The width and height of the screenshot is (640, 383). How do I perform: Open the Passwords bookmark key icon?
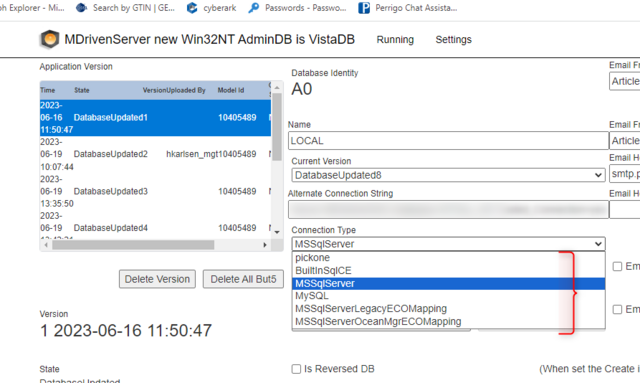pyautogui.click(x=253, y=8)
